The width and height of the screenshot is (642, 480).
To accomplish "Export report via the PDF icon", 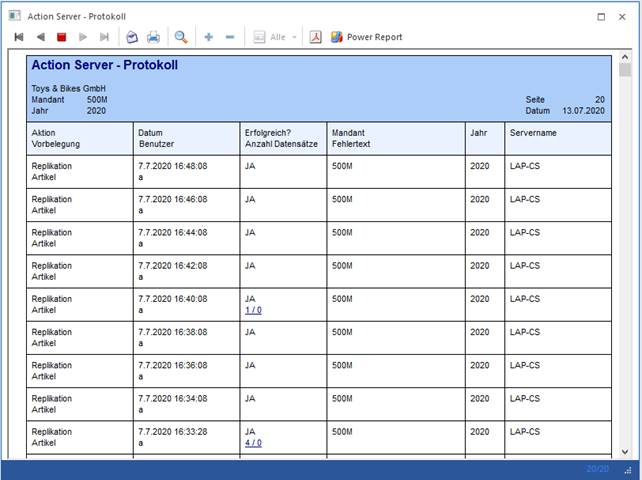I will [x=314, y=37].
